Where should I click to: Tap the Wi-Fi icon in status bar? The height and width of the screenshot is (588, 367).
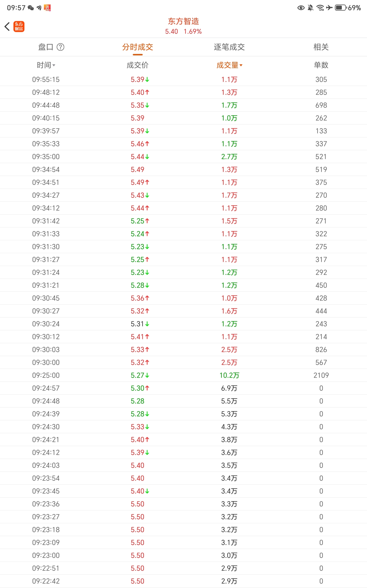320,8
